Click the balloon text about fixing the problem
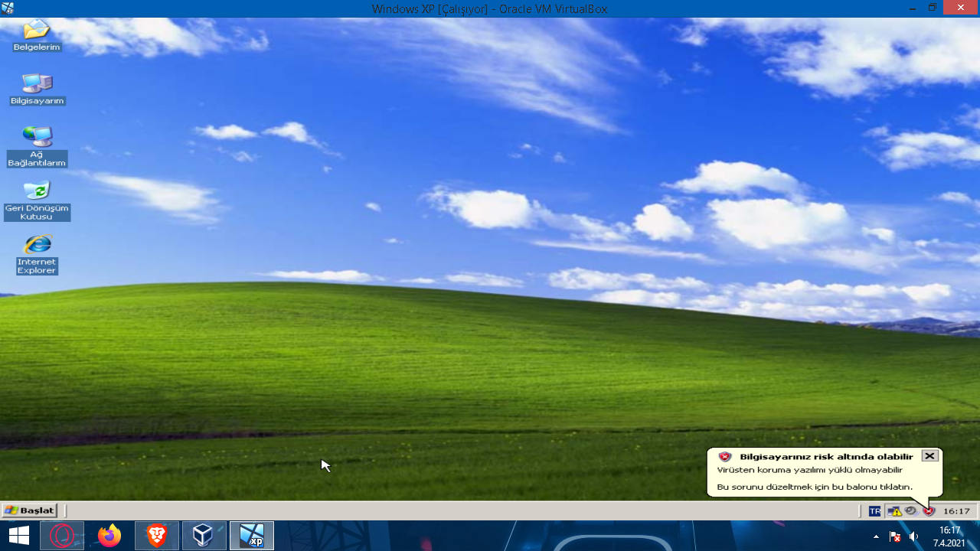980x551 pixels. tap(815, 487)
